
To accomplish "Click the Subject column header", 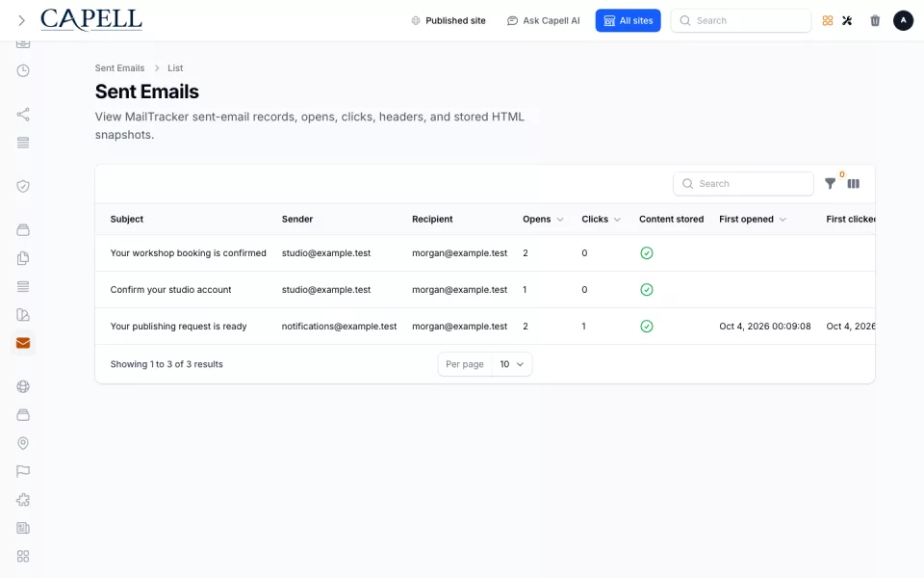I will [x=127, y=220].
